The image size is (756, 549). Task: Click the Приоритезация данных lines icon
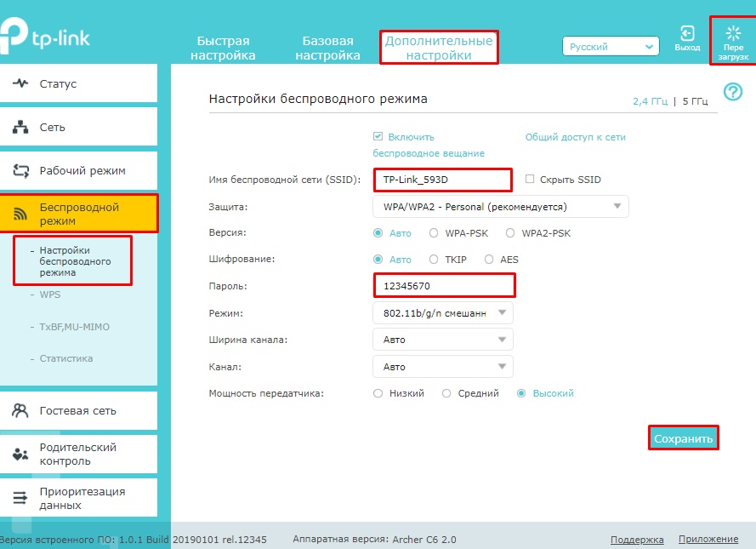[x=20, y=497]
